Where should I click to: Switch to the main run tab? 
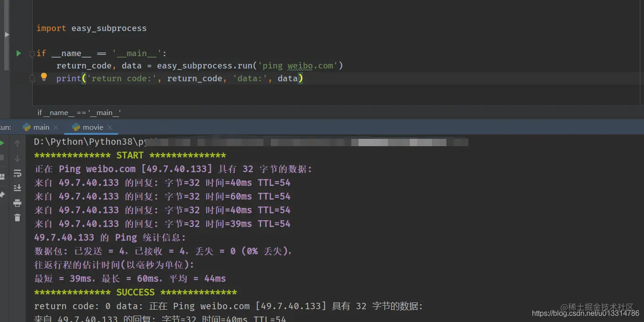[x=41, y=127]
